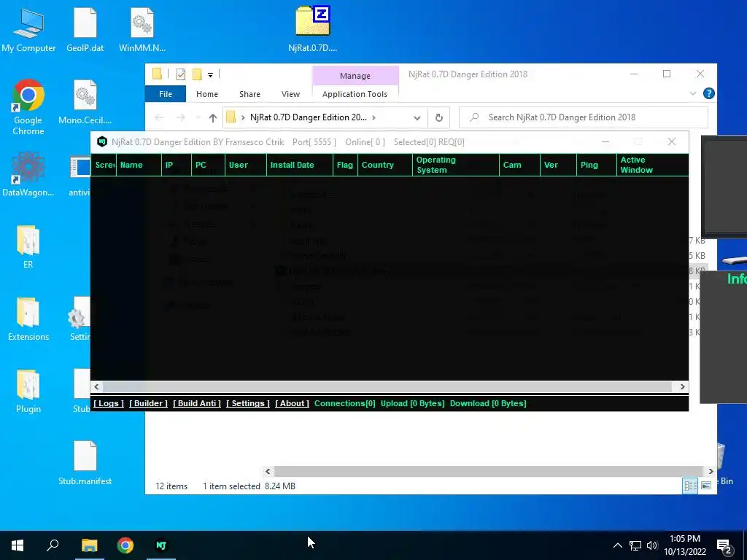
Task: Click the NjRat window logo icon
Action: pos(101,141)
